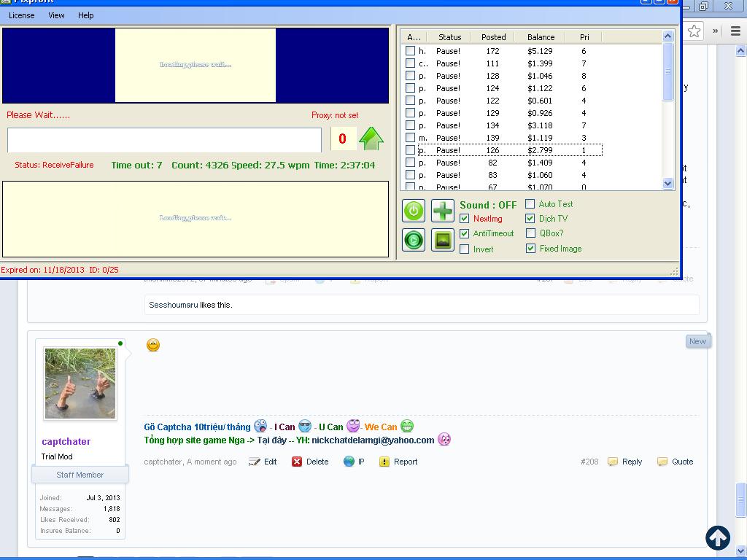747x560 pixels.
Task: Click the Edit link on post #208
Action: pyautogui.click(x=270, y=462)
